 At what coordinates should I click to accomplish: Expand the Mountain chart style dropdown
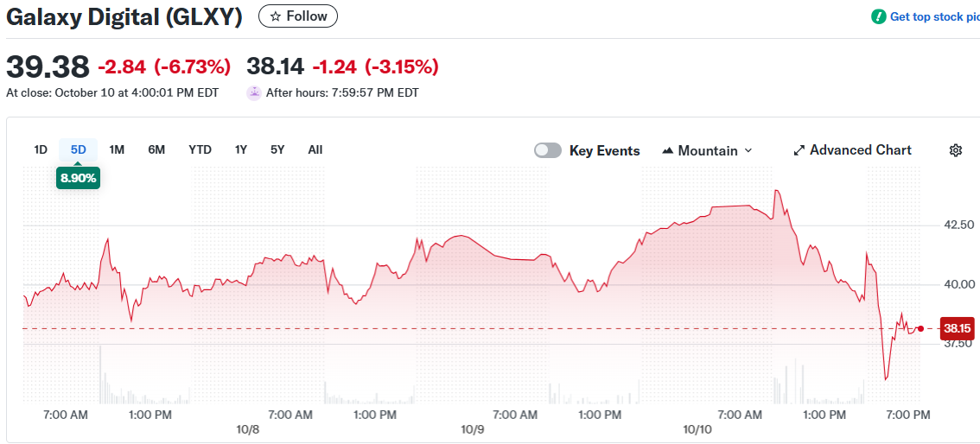[x=748, y=150]
